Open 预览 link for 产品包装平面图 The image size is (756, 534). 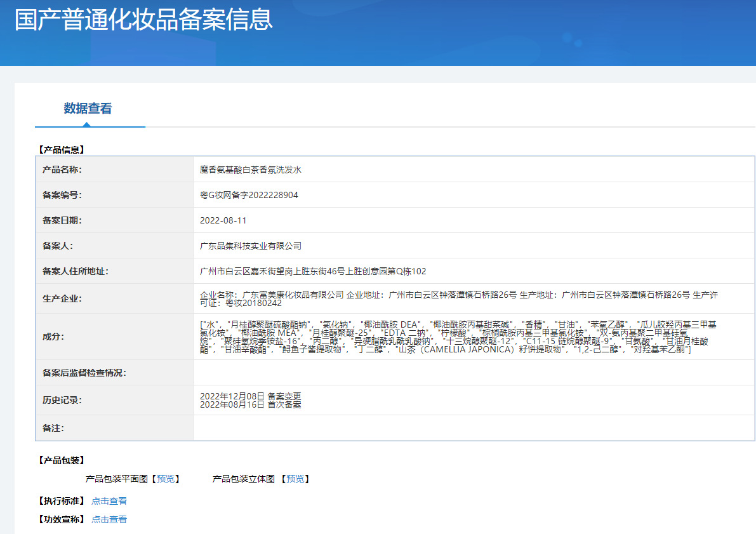168,479
